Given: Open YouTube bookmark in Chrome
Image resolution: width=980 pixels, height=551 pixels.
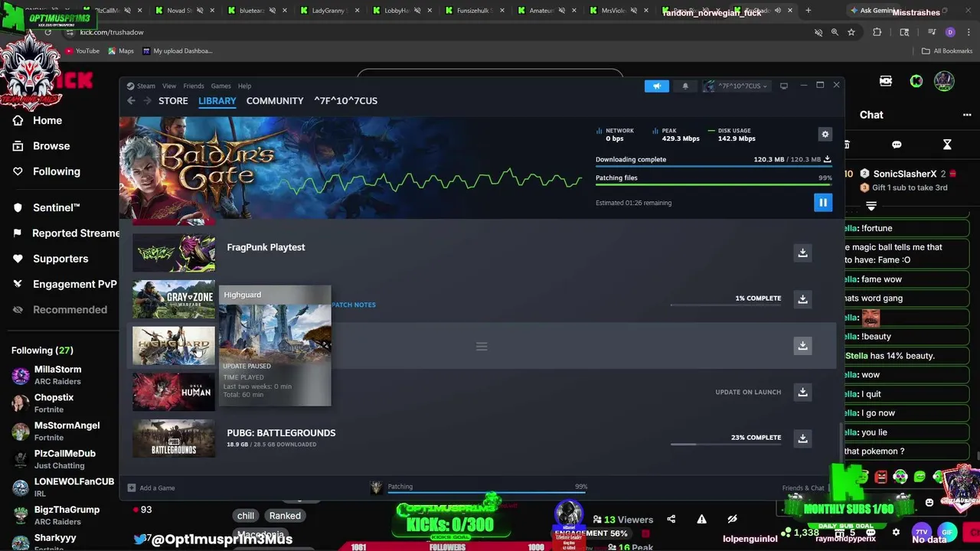Looking at the screenshot, I should [x=83, y=51].
